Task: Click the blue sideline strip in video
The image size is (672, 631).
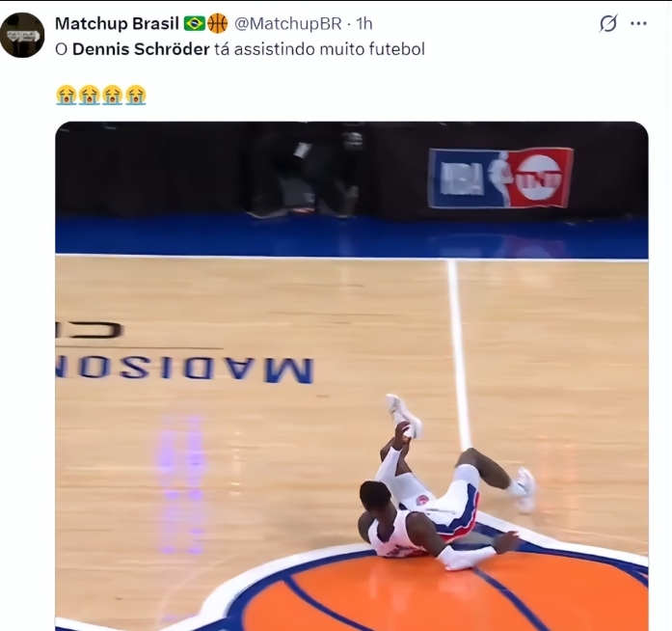Action: click(x=352, y=236)
